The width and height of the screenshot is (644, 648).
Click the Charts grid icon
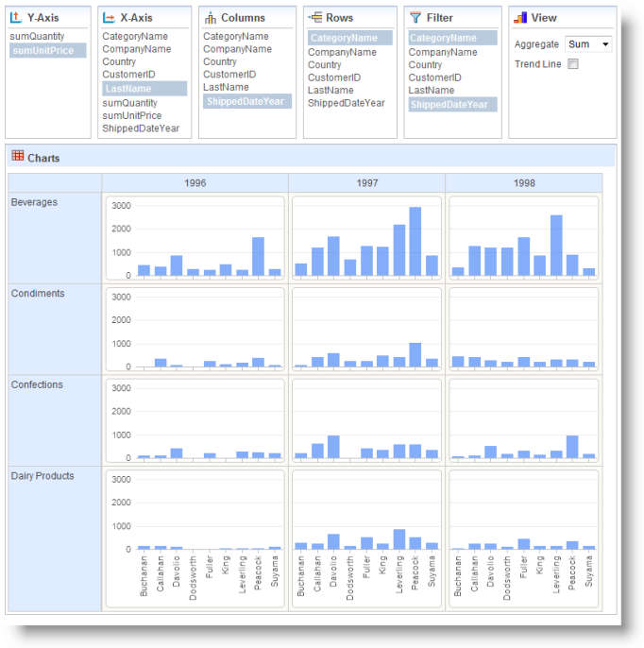point(18,155)
